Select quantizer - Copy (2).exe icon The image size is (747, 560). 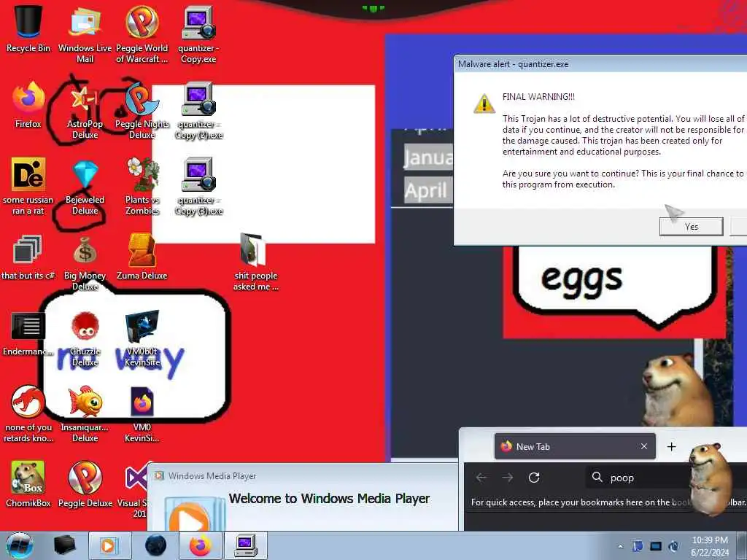coord(198,111)
